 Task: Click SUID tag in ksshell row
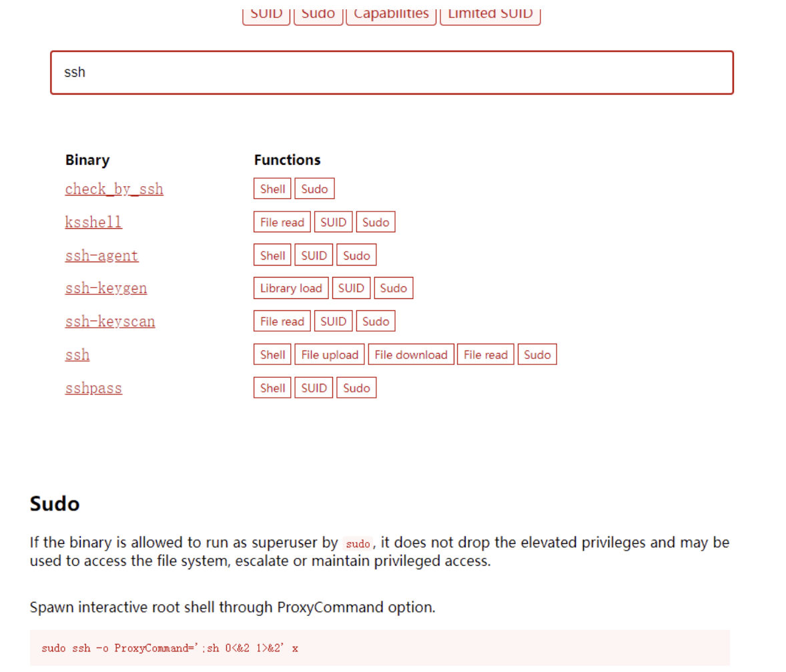(x=334, y=222)
